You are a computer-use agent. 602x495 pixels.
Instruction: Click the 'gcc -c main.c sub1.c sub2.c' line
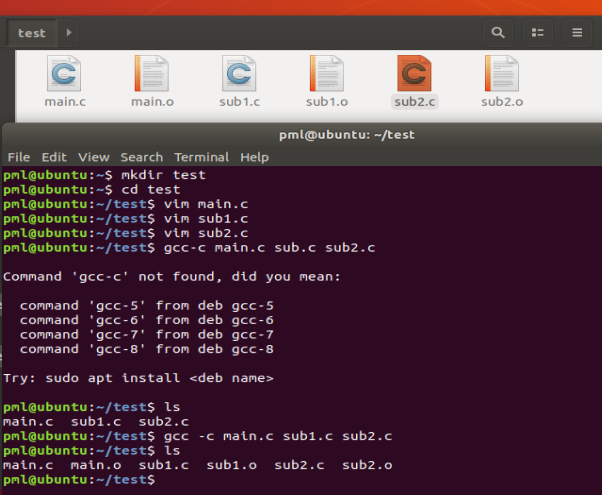point(198,436)
